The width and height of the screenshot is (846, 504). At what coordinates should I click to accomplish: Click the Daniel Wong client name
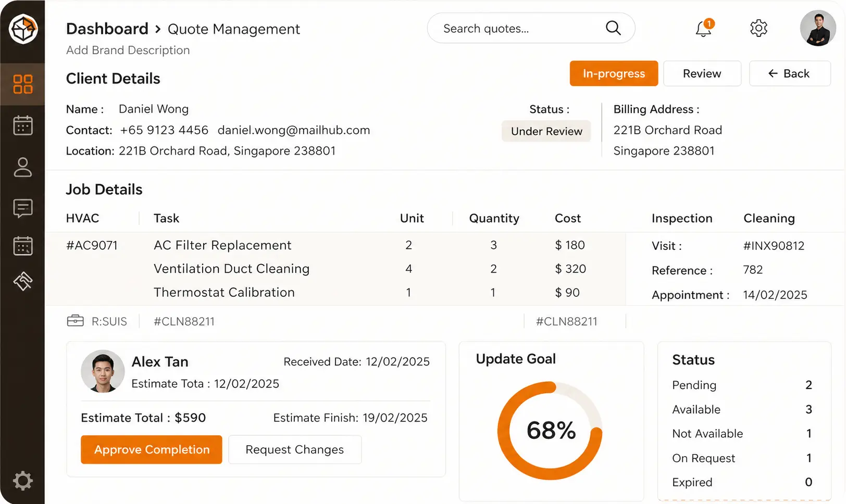click(154, 109)
